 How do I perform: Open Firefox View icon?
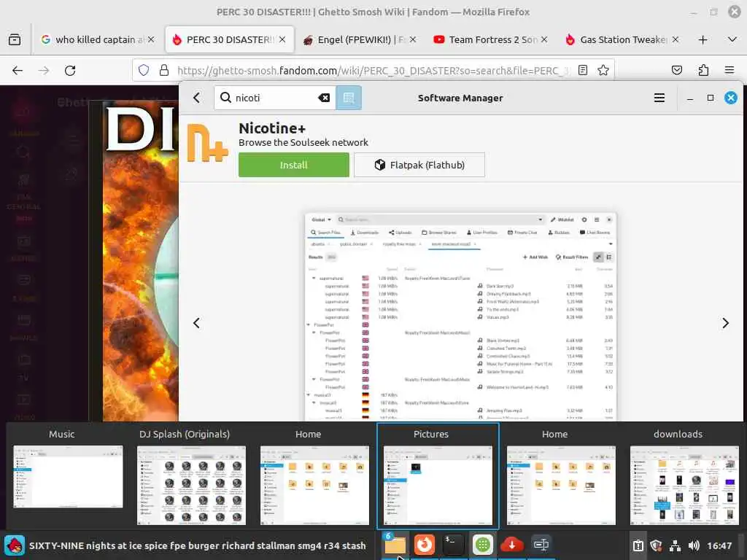[x=15, y=40]
